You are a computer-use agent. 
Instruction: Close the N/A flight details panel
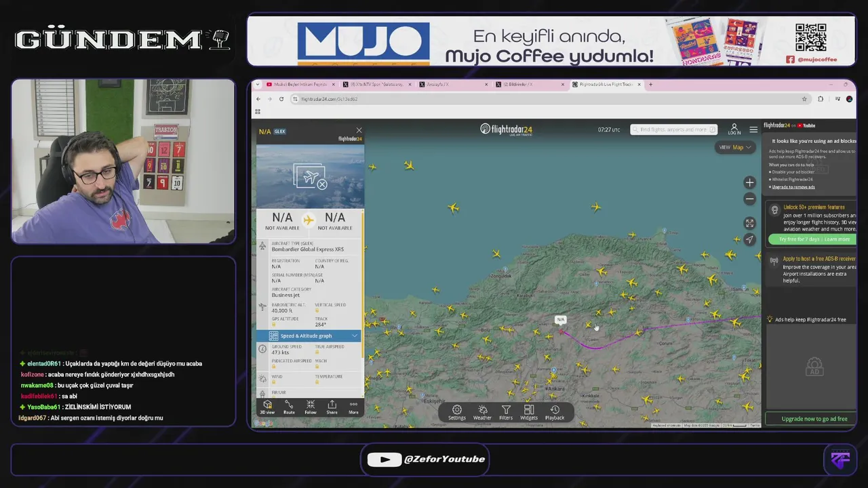tap(359, 130)
